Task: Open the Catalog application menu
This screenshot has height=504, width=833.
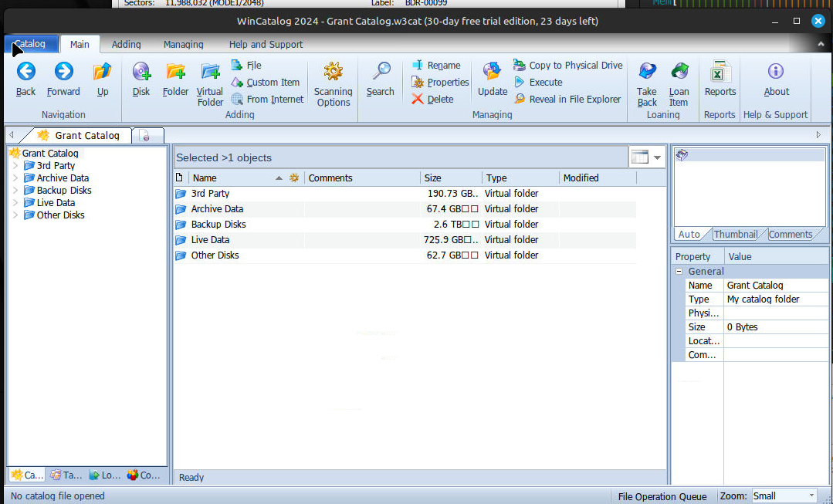Action: click(31, 44)
